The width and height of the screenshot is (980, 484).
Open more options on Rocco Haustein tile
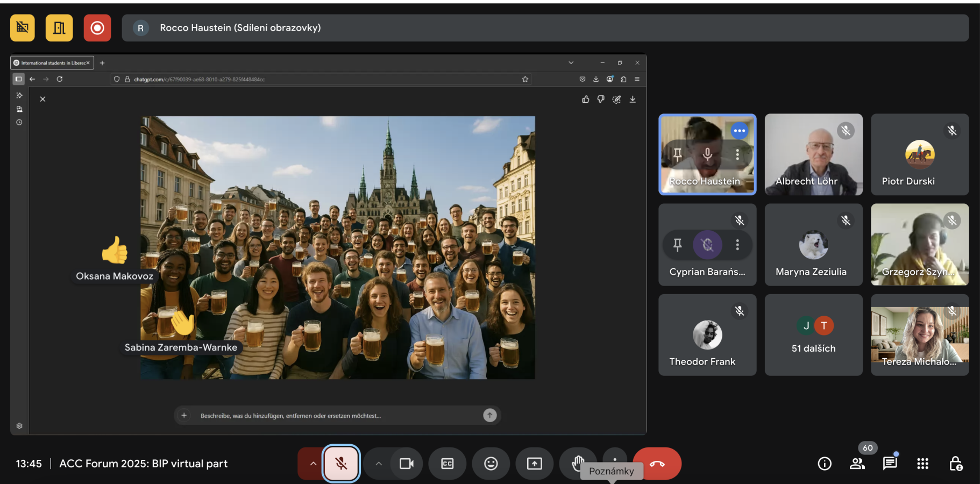(737, 155)
